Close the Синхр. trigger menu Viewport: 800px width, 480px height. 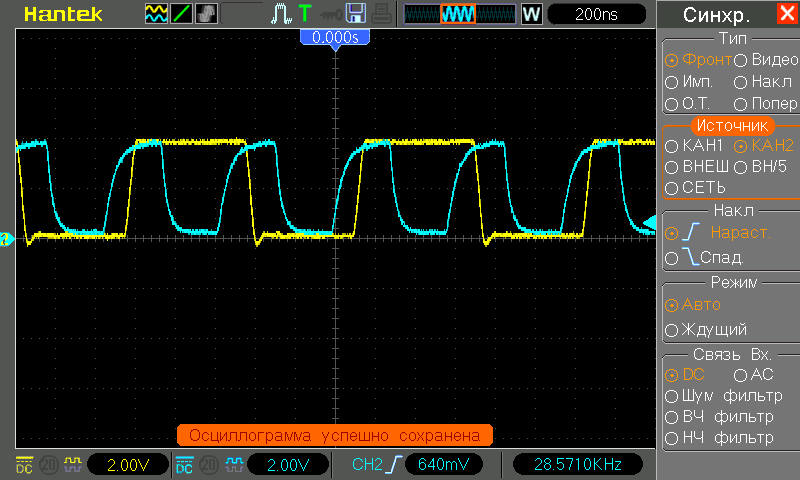click(x=786, y=15)
